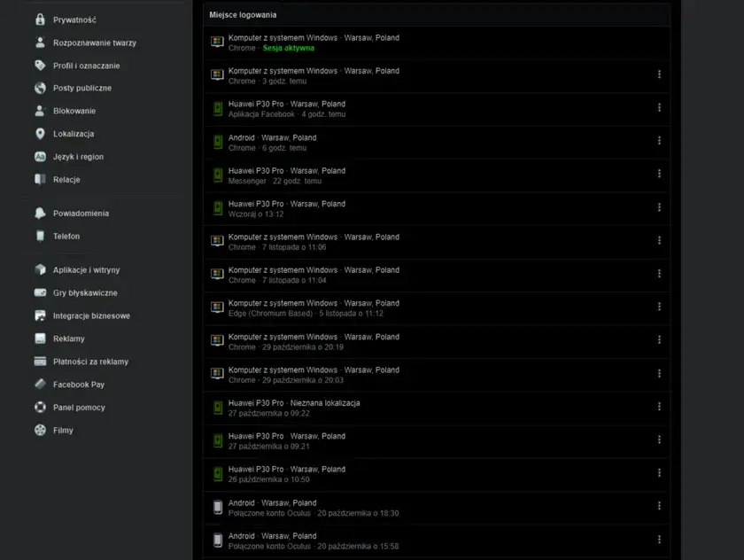Click the Posty publiczne globe icon

tap(40, 89)
